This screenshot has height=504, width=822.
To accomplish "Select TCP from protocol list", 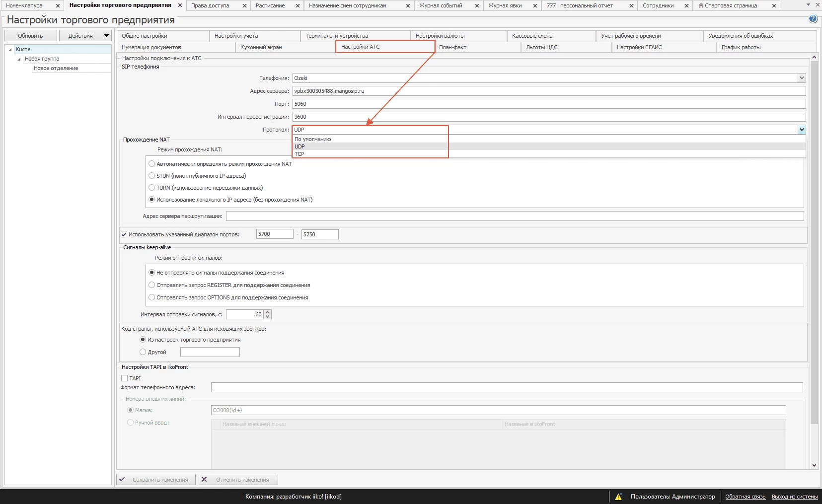I will [x=299, y=154].
